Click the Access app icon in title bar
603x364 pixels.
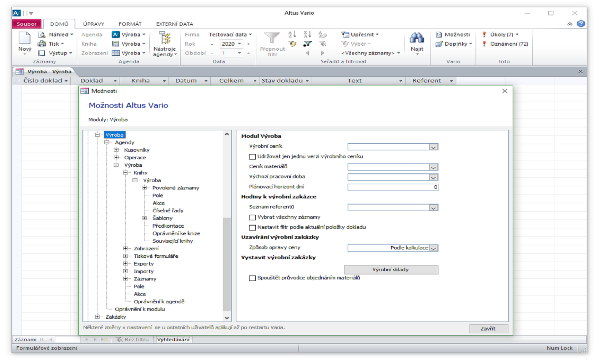tap(16, 13)
